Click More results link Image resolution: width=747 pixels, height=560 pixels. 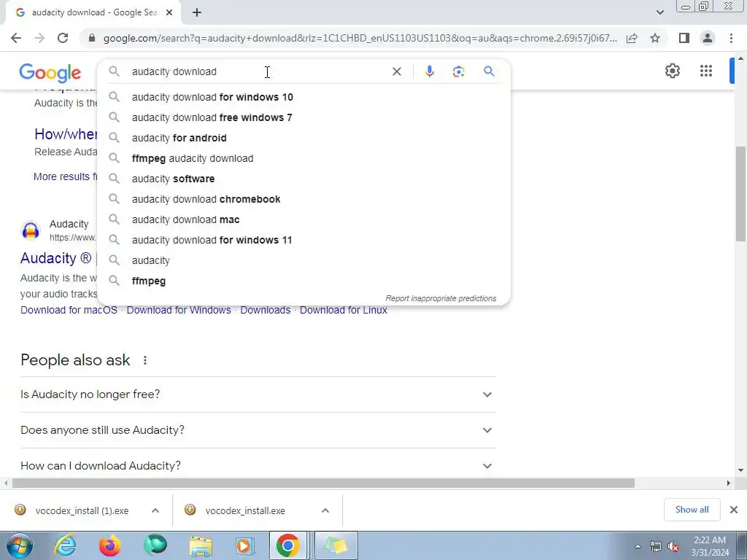(x=65, y=176)
